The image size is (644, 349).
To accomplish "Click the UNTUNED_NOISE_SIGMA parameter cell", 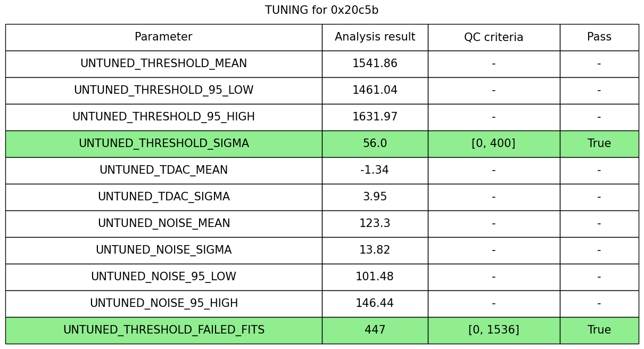I will point(163,250).
